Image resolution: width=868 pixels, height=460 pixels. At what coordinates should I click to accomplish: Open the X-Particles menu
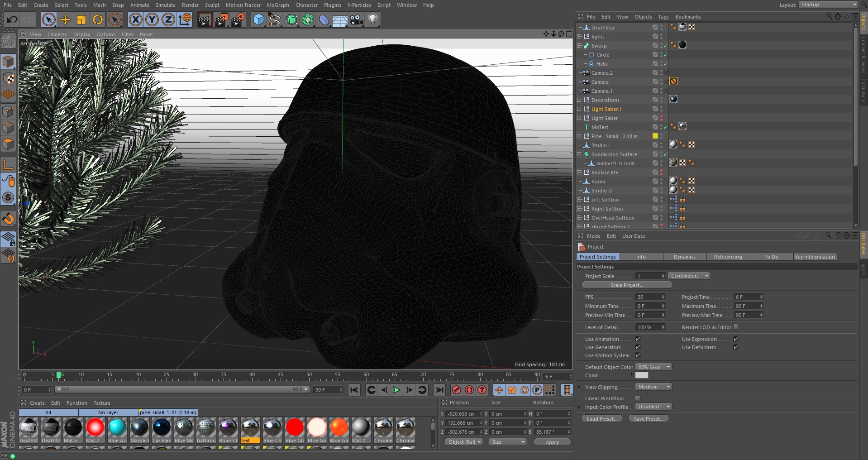coord(359,5)
